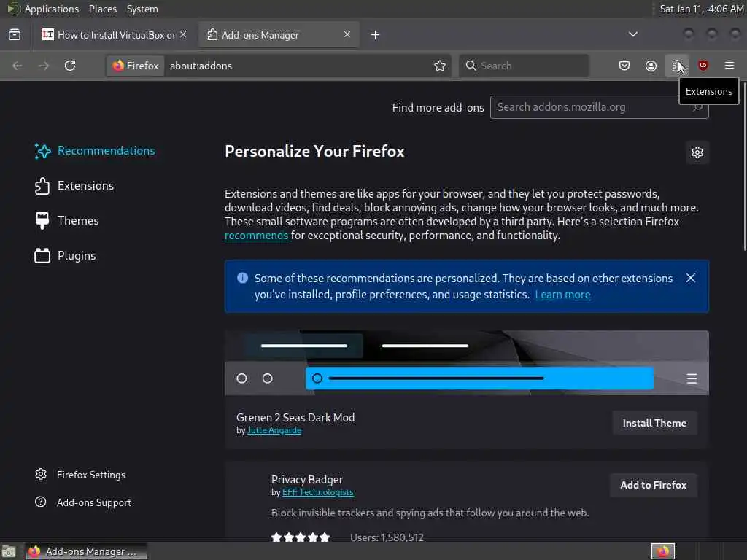Open Add-ons Support link
747x560 pixels.
coord(83,502)
